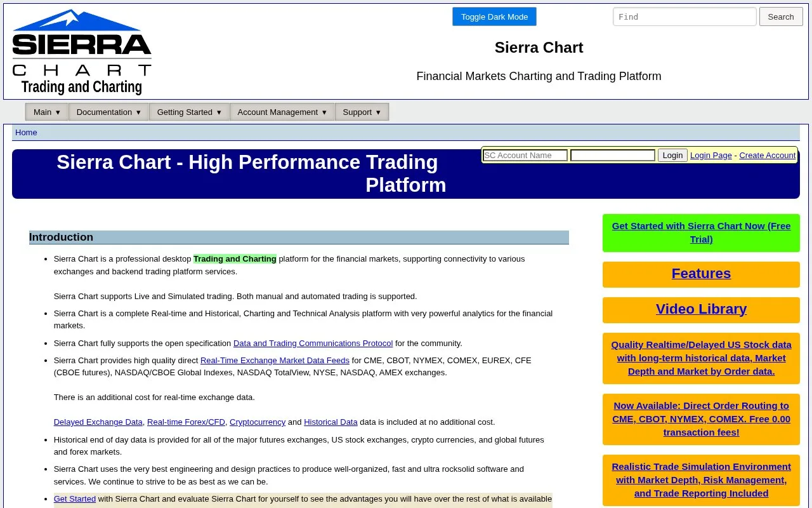Click the Sierra Chart logo image
The height and width of the screenshot is (508, 812).
pyautogui.click(x=82, y=52)
